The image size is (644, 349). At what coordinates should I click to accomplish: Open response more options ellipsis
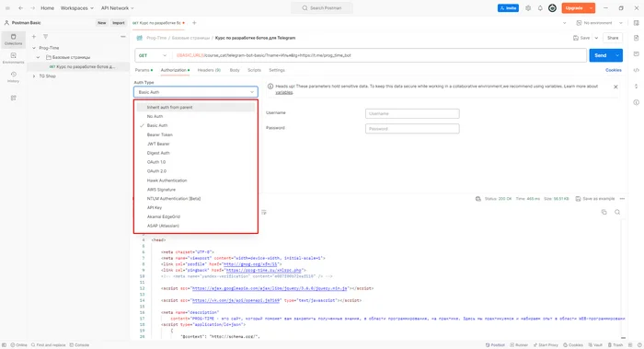pos(622,199)
